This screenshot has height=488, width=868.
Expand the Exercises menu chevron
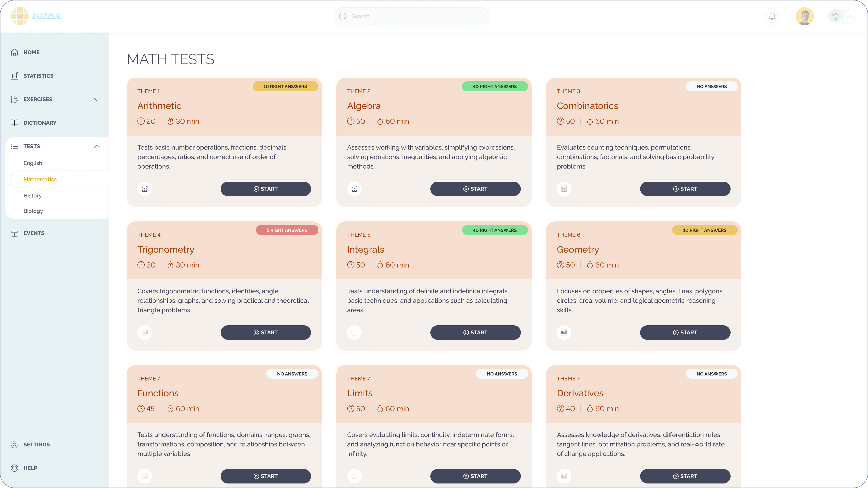(97, 99)
